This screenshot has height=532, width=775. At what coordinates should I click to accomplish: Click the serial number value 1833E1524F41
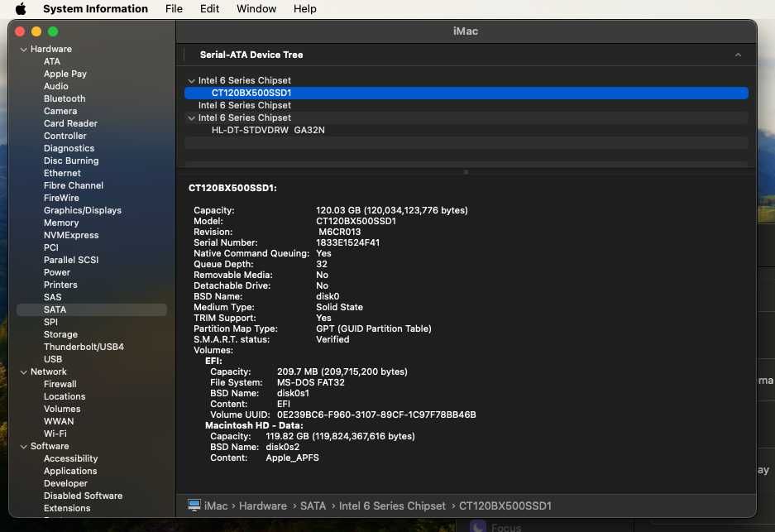coord(348,242)
